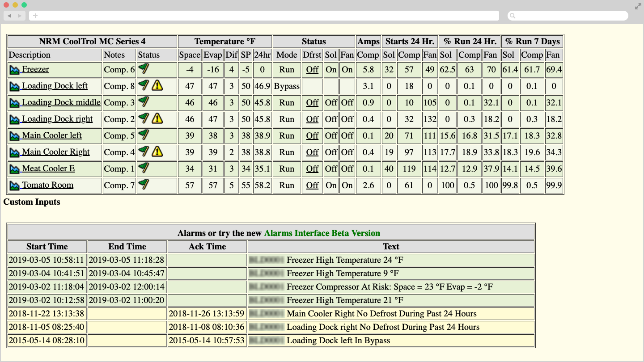The height and width of the screenshot is (362, 644).
Task: Open the Loading Dock right link
Action: (57, 119)
